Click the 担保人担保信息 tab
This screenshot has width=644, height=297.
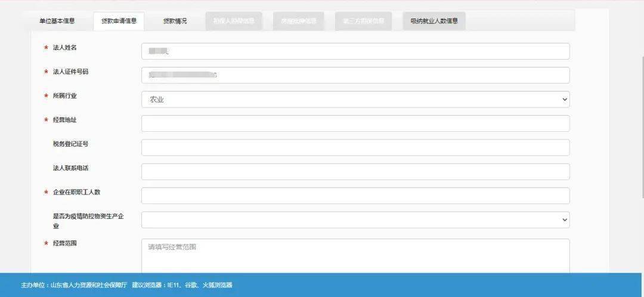[234, 21]
